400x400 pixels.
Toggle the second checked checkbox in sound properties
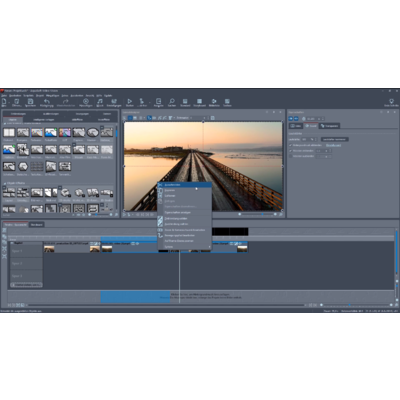pyautogui.click(x=290, y=151)
